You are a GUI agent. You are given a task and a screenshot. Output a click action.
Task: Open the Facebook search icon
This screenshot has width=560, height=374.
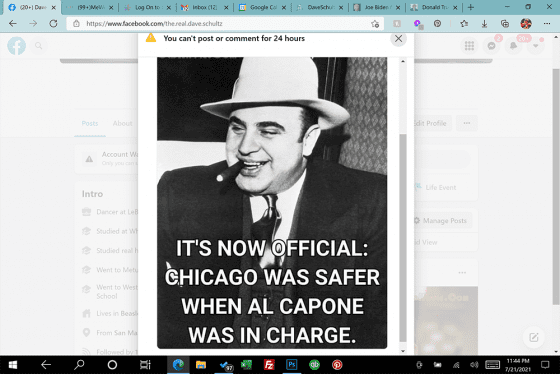(39, 46)
